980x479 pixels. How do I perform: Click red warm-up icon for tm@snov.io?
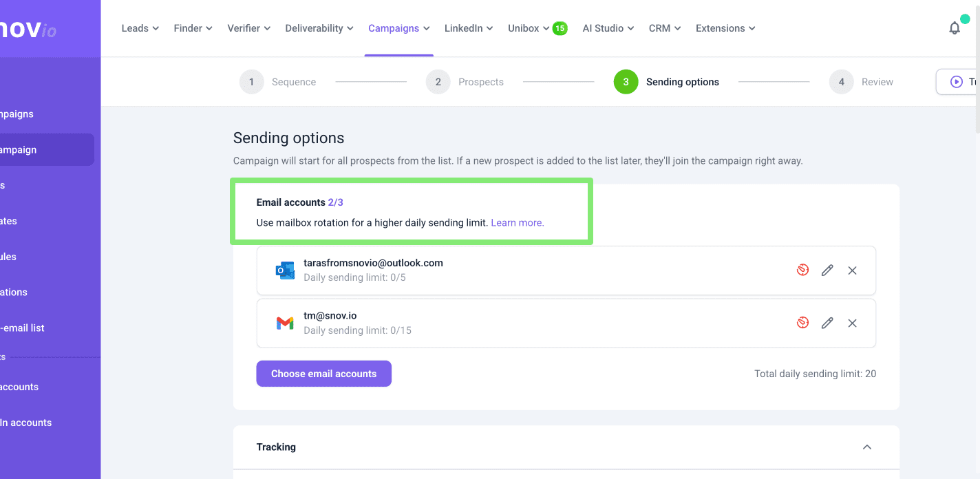coord(802,323)
